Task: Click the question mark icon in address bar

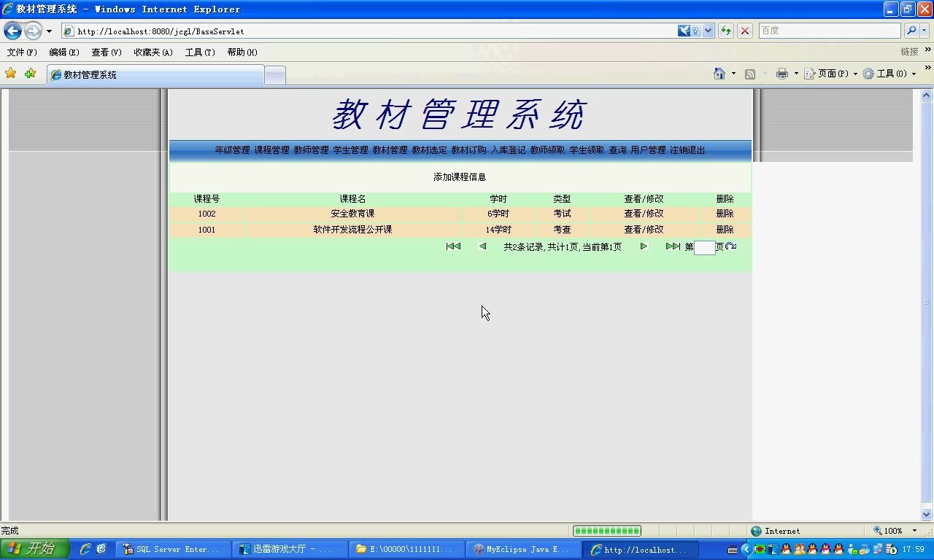Action: pos(696,31)
